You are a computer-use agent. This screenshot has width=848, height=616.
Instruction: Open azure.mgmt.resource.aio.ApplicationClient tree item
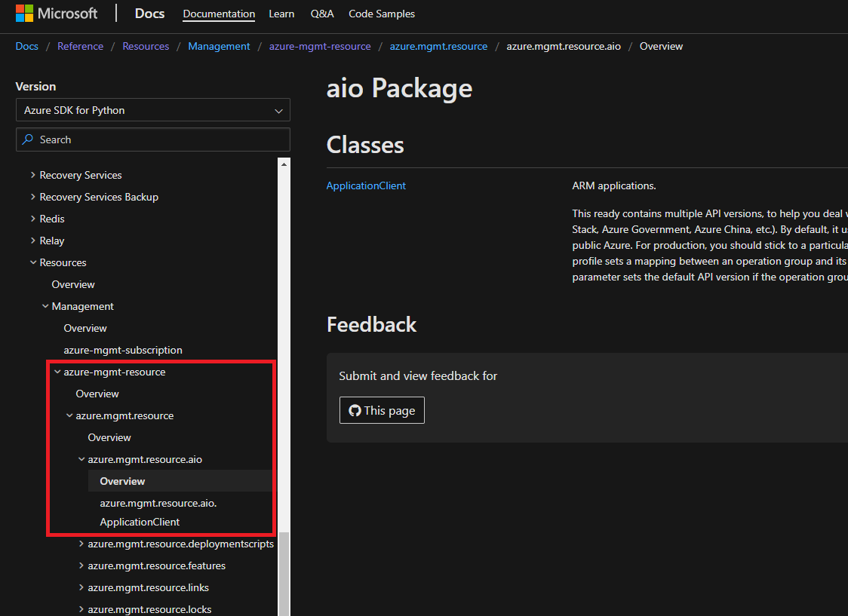pos(158,512)
